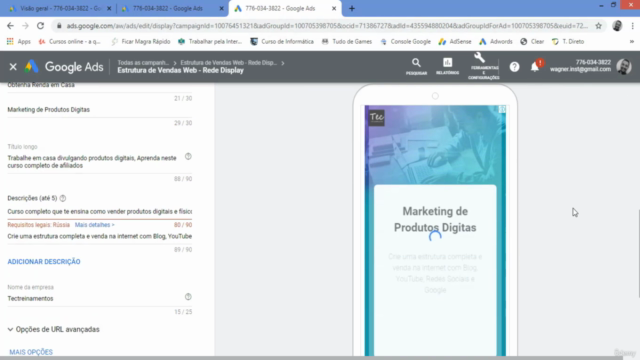The height and width of the screenshot is (360, 640).
Task: Open the Console Google bookmark
Action: tap(405, 42)
